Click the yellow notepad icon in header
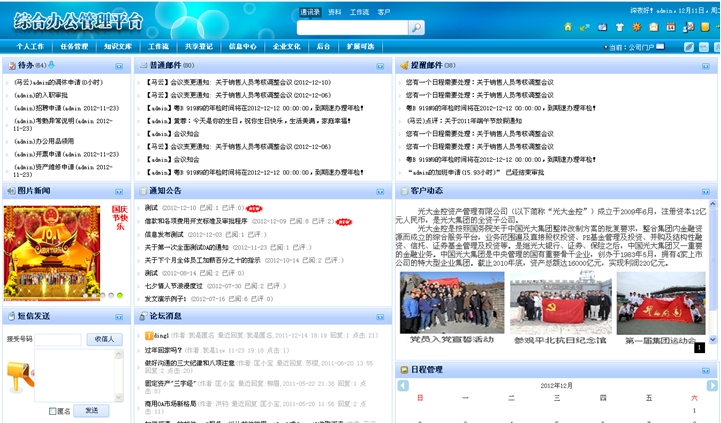 [705, 27]
